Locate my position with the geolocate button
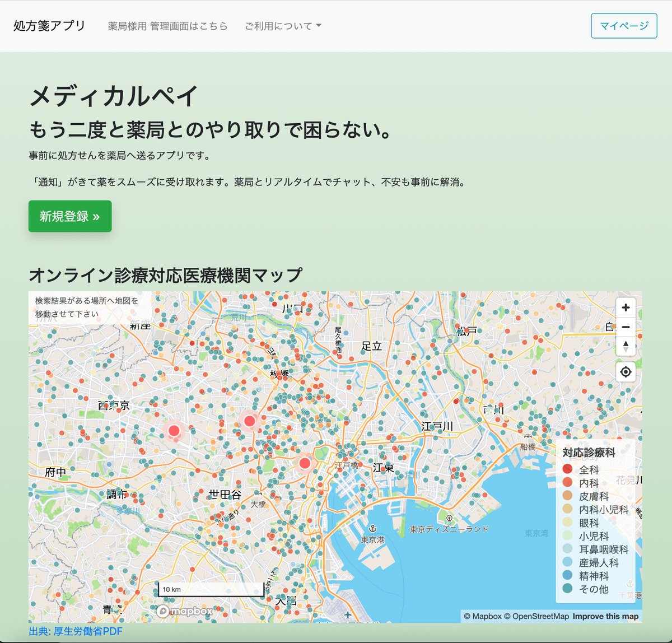672x643 pixels. pos(626,371)
